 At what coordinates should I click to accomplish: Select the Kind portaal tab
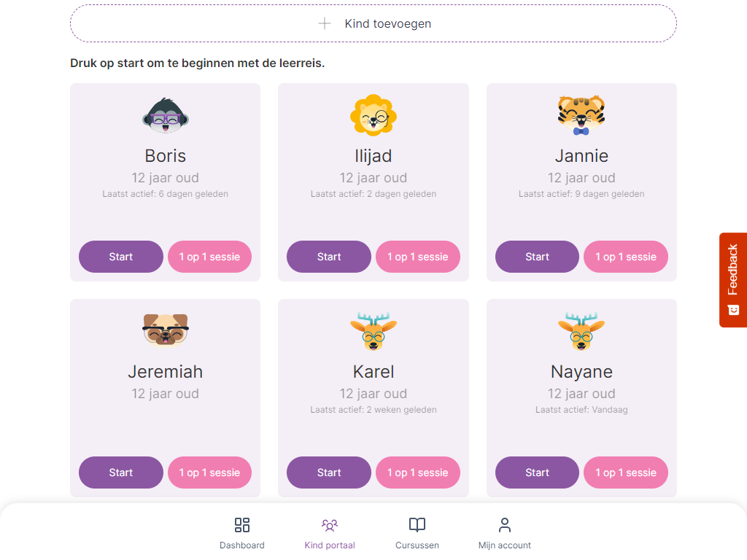[x=330, y=533]
